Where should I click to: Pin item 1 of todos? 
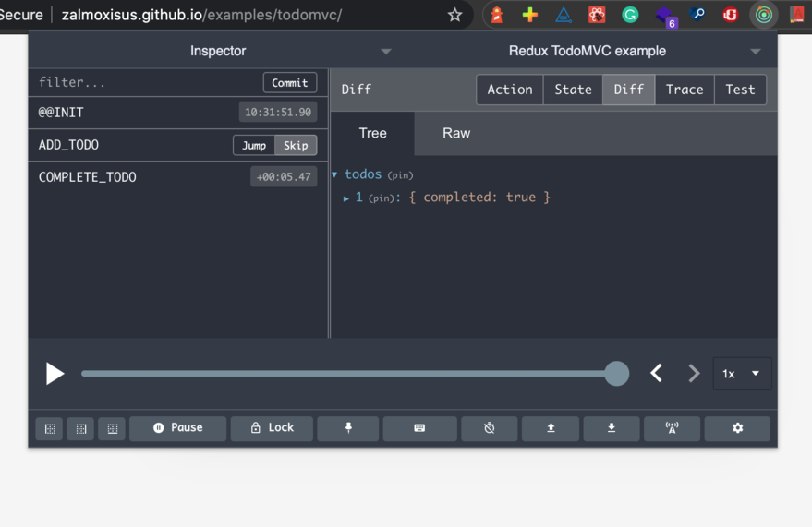(x=382, y=198)
